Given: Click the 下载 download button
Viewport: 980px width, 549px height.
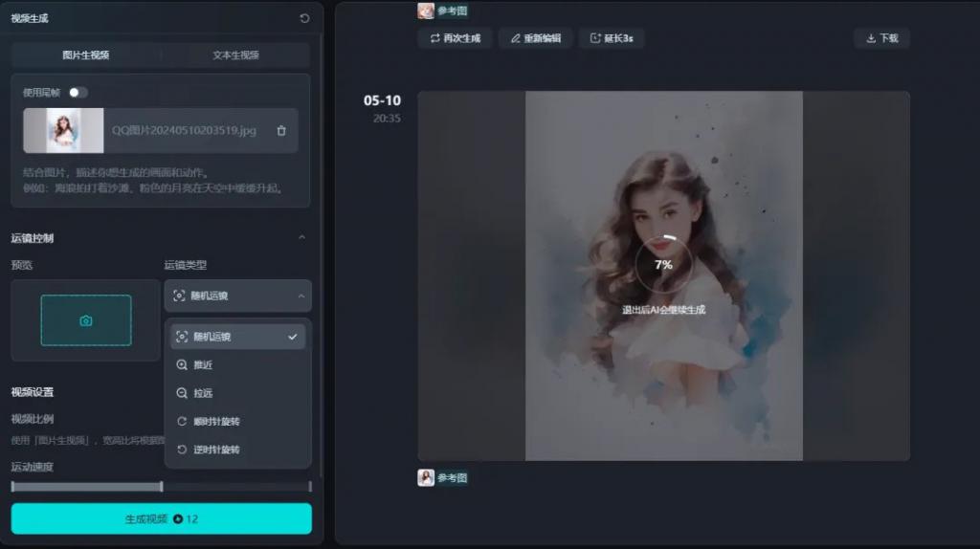Looking at the screenshot, I should pos(881,38).
